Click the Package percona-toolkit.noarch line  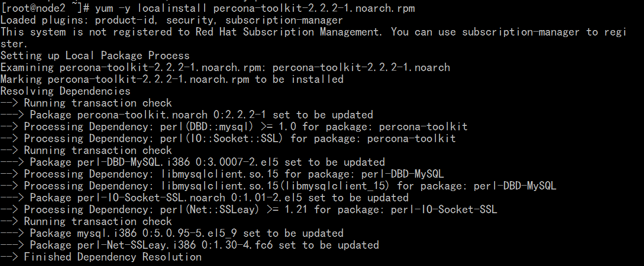point(187,115)
